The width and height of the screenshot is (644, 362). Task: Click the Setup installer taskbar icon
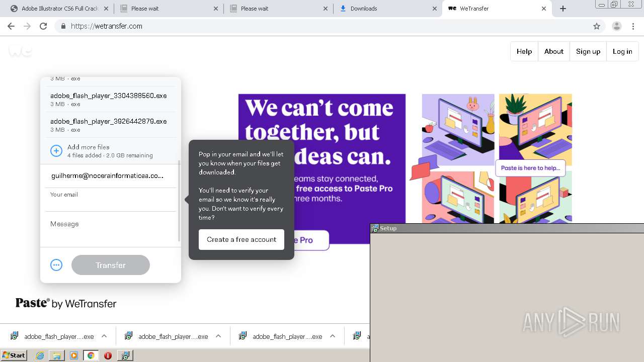click(x=125, y=355)
